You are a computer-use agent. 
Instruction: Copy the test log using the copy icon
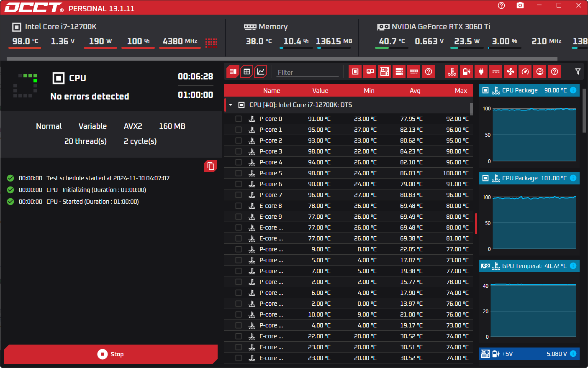[211, 166]
